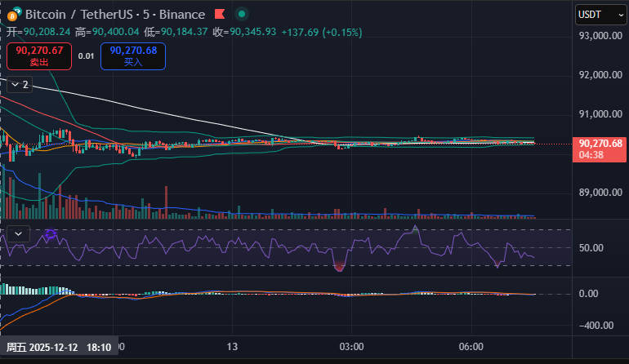629x364 pixels.
Task: Click the date tooltip 2025-12-12 18:10
Action: click(x=59, y=347)
